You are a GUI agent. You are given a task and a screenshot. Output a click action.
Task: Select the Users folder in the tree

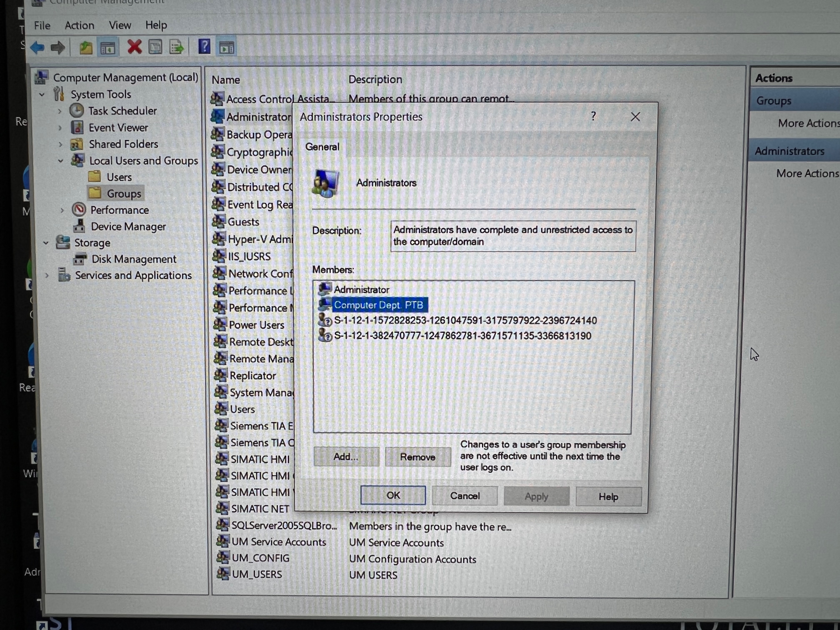click(x=119, y=177)
